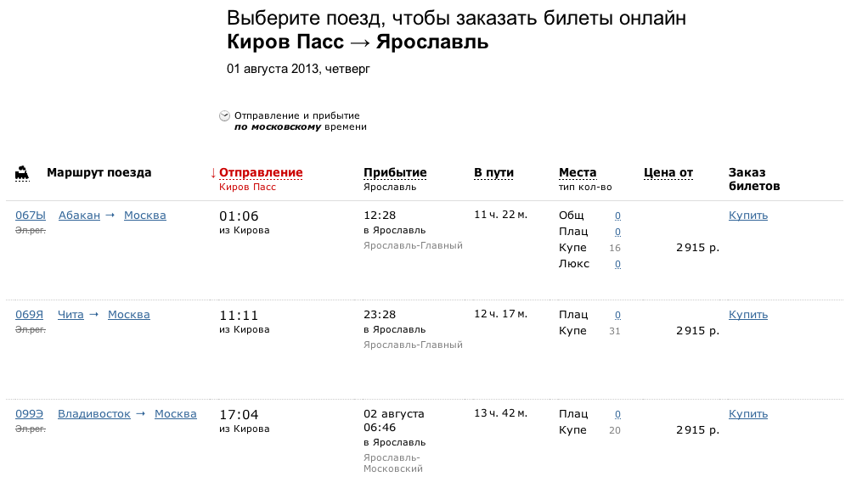Buy tickets for the 11:11 train
This screenshot has height=482, width=868.
(748, 314)
